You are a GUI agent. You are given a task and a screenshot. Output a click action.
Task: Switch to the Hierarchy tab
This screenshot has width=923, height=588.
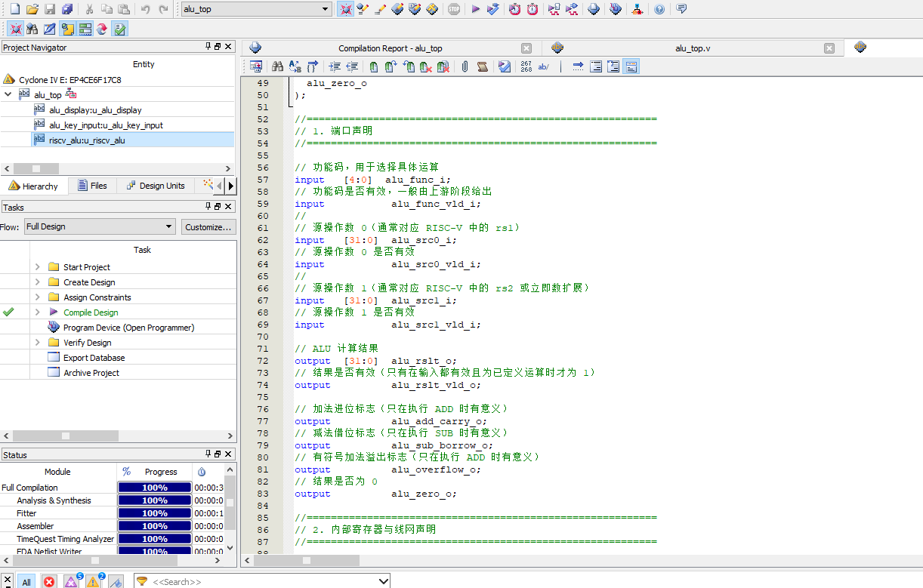[33, 186]
